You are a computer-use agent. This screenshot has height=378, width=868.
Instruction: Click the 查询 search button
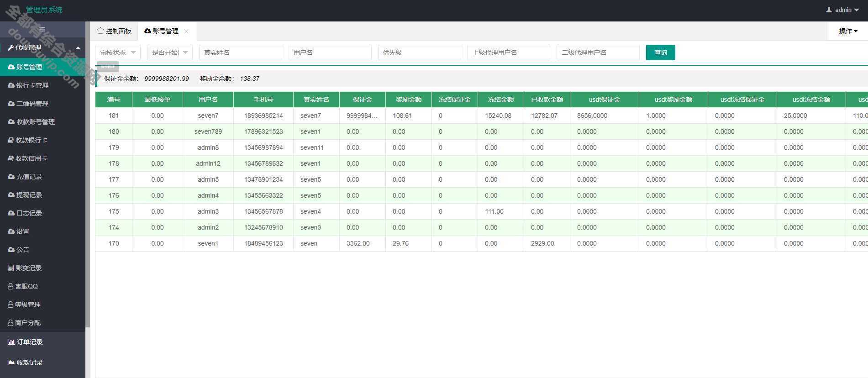tap(661, 52)
